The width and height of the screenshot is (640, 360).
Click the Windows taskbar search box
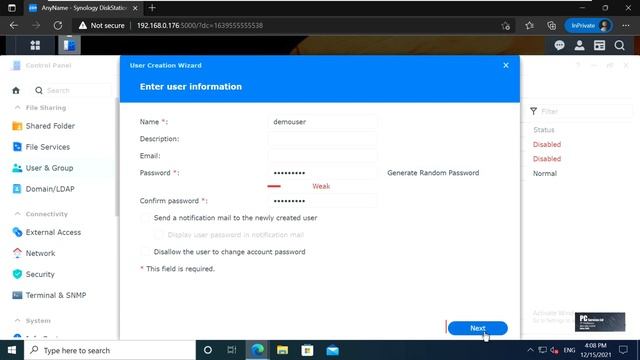(110, 350)
